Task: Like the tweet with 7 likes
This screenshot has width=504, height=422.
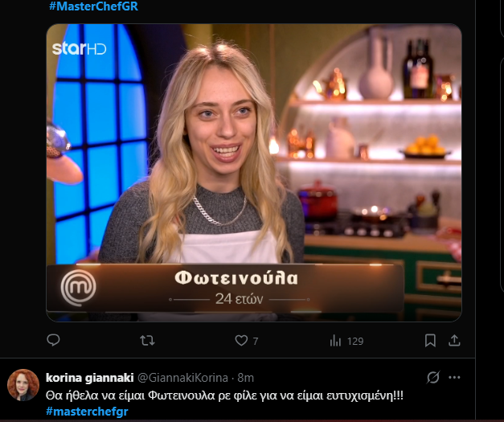Action: pos(241,340)
